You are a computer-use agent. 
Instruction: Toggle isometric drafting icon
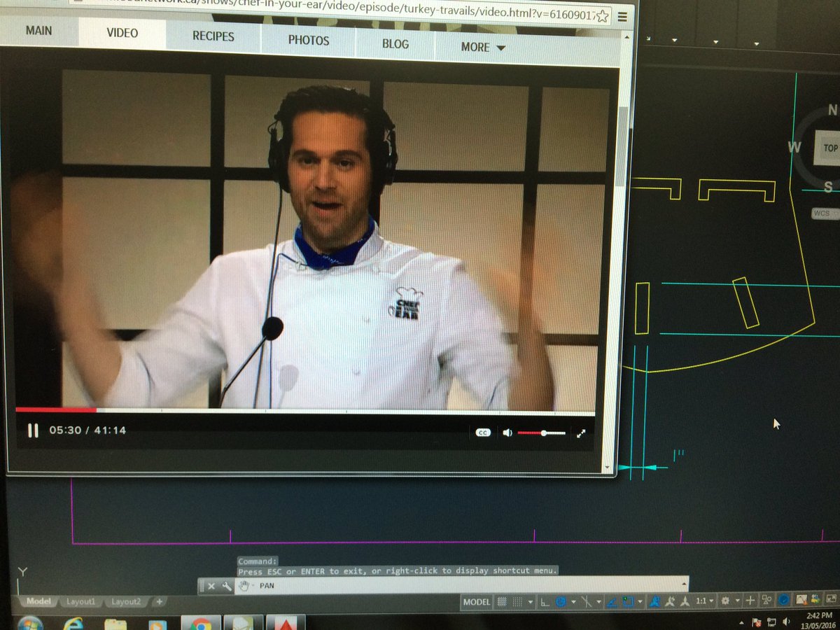586,601
